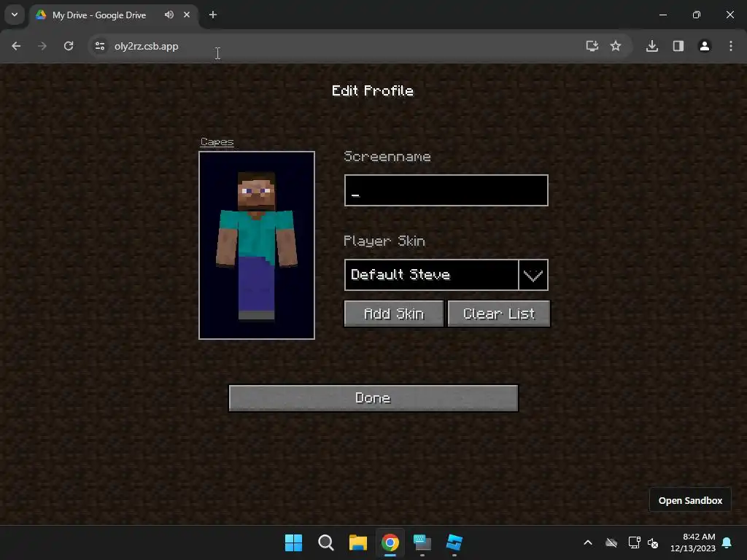The height and width of the screenshot is (560, 747).
Task: Open Chrome downloads
Action: (x=652, y=46)
